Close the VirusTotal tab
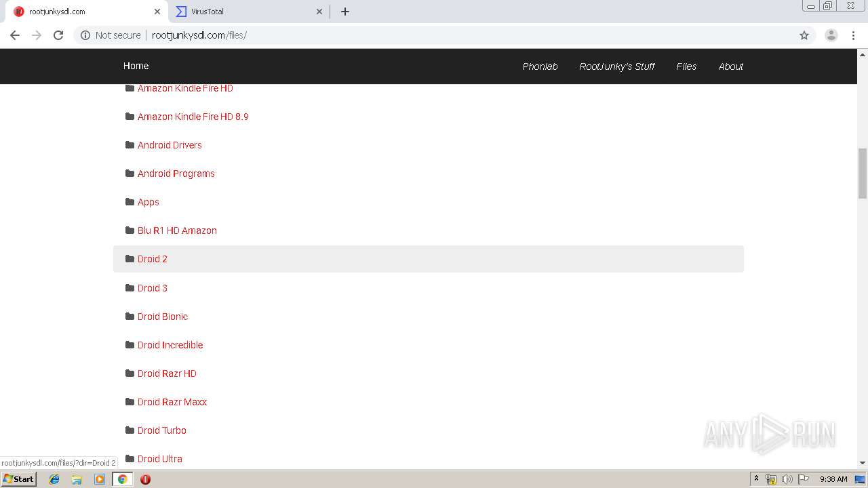This screenshot has height=488, width=868. pos(320,12)
